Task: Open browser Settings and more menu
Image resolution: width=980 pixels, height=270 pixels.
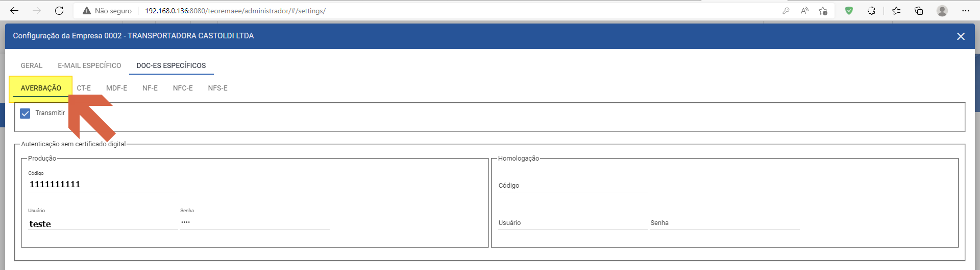Action: coord(965,10)
